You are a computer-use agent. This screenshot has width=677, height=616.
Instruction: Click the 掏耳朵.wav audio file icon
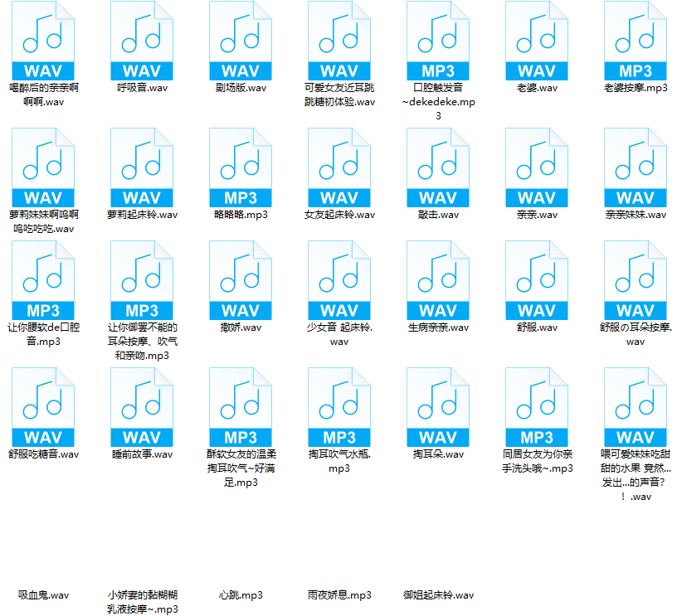click(x=438, y=407)
